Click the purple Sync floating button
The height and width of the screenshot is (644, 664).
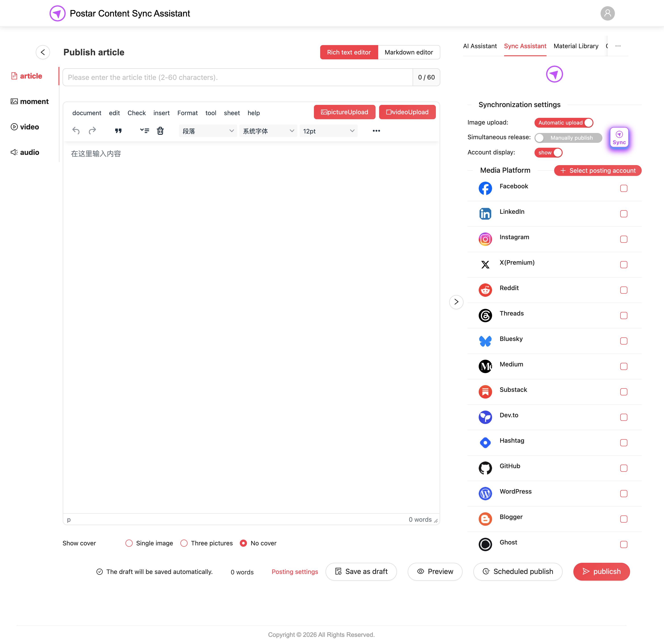pos(619,138)
